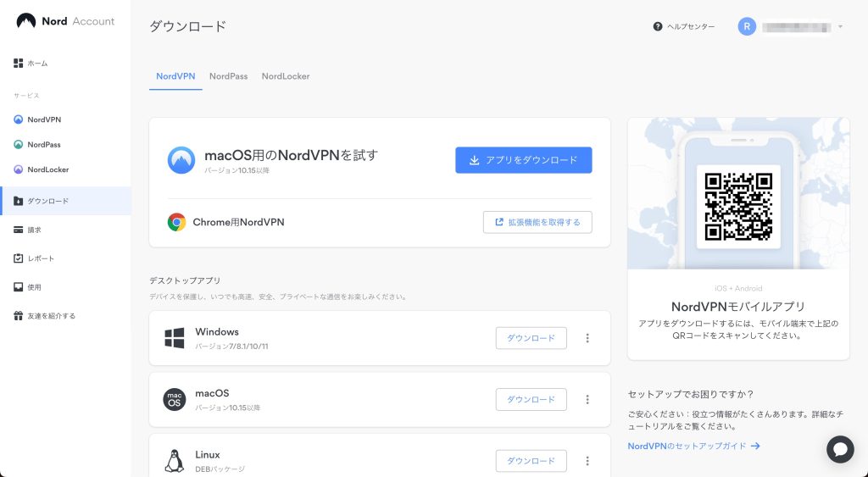Download the macOS desktop app
Viewport: 868px width, 477px height.
[x=531, y=400]
